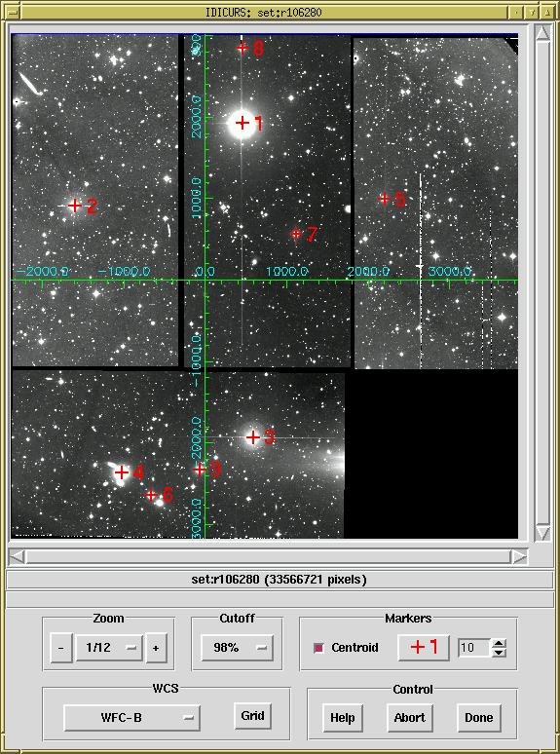The height and width of the screenshot is (754, 560).
Task: Click the vertical scrollbar track
Action: click(543, 283)
